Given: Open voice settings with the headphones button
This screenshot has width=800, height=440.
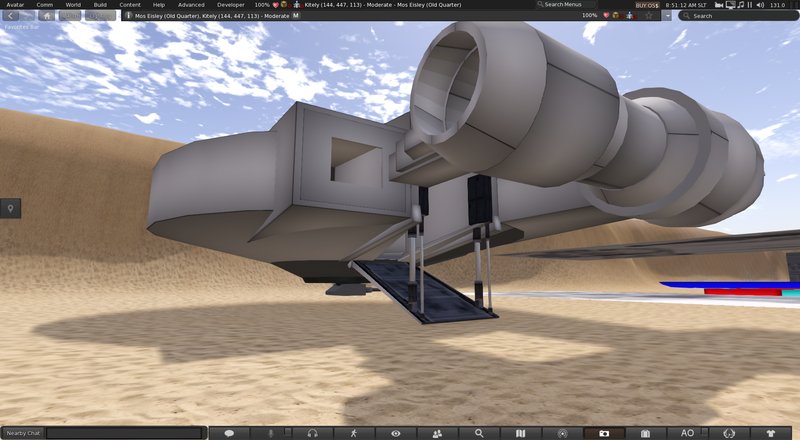Looking at the screenshot, I should (312, 433).
